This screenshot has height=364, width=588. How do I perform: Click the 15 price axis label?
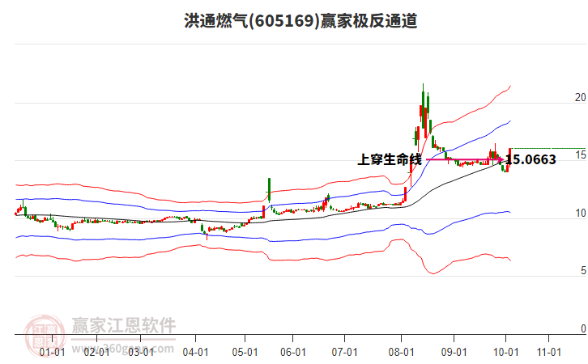pyautogui.click(x=581, y=155)
